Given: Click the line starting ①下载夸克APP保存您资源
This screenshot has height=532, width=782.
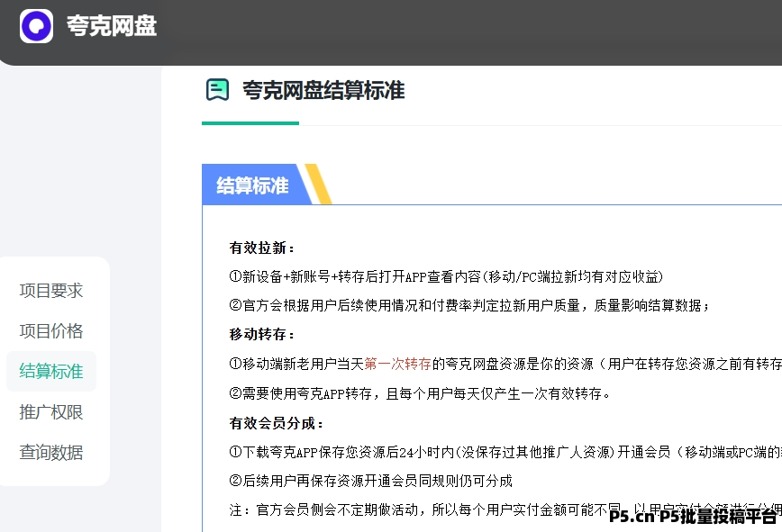Looking at the screenshot, I should pyautogui.click(x=505, y=452).
